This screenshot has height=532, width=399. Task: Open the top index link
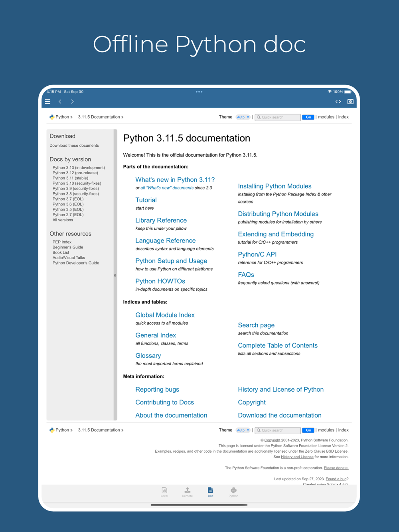343,117
